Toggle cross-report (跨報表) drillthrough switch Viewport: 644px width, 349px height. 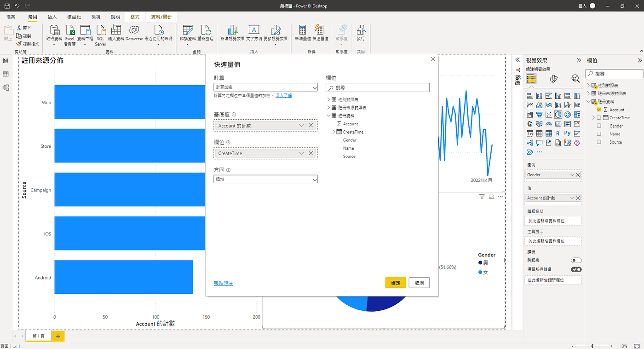pyautogui.click(x=576, y=261)
